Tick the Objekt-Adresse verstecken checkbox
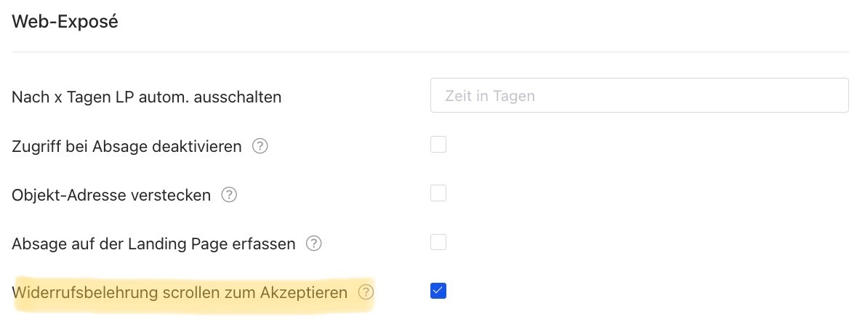868x330 pixels. click(x=438, y=193)
